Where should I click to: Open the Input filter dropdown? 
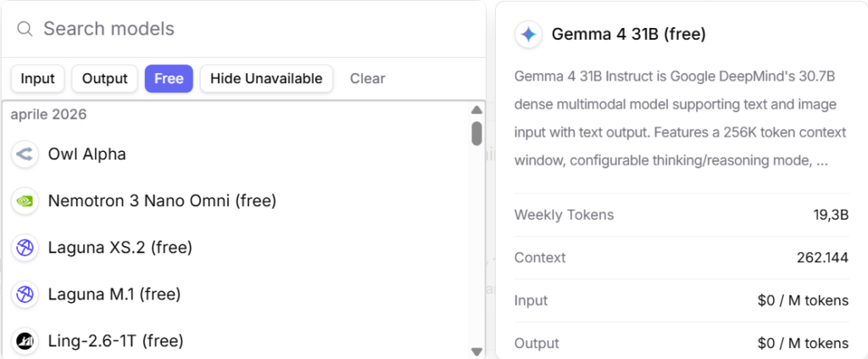37,79
